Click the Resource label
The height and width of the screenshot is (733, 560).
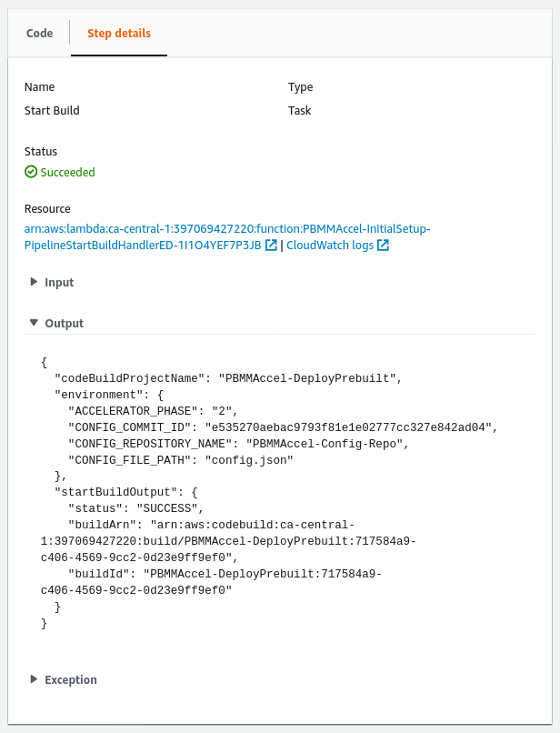point(47,209)
